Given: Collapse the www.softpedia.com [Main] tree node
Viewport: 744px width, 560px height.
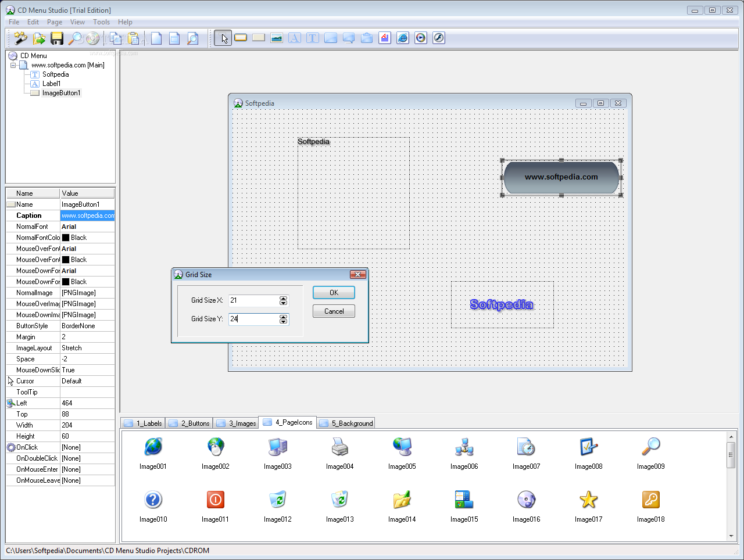Looking at the screenshot, I should (x=13, y=65).
